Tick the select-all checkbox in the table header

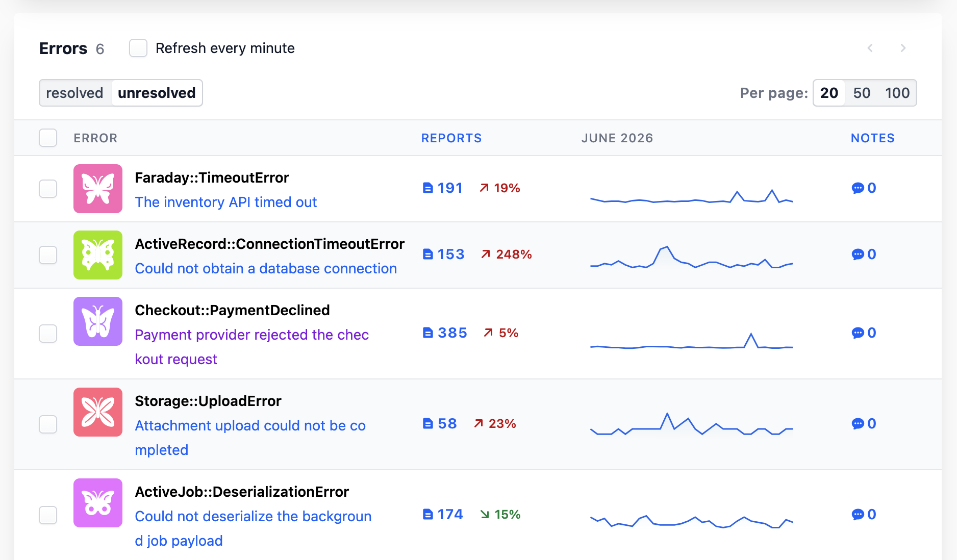coord(48,138)
